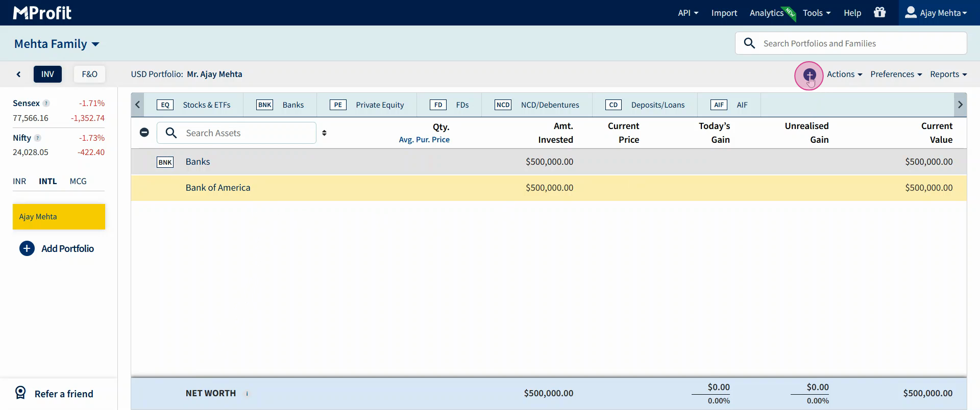
Task: Open the Bank of America row
Action: pos(218,188)
